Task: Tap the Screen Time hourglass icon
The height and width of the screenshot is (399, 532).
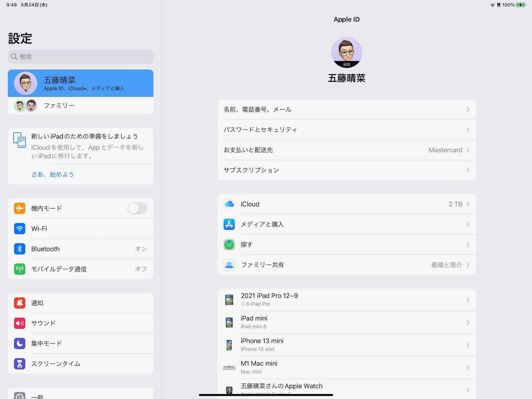Action: click(x=20, y=364)
